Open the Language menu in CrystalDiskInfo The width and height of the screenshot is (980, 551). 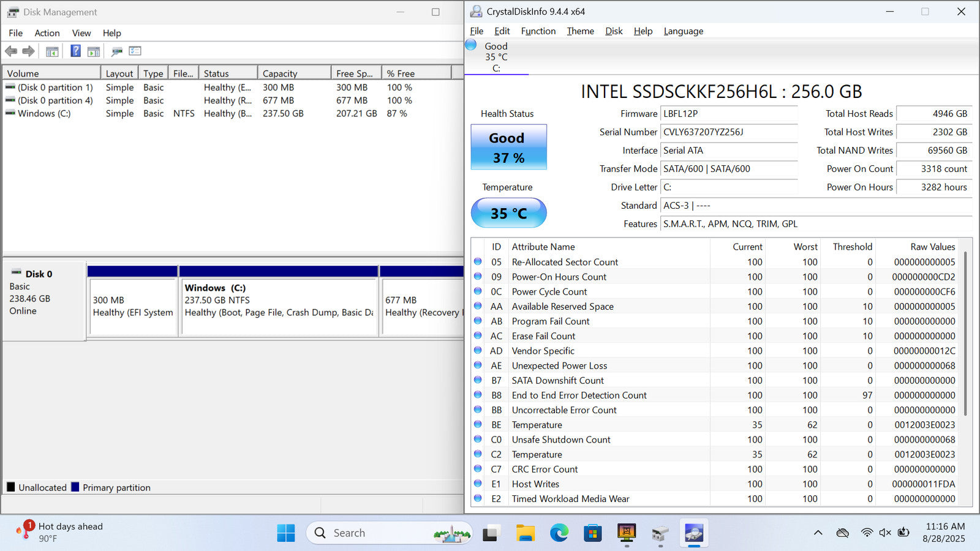683,31
